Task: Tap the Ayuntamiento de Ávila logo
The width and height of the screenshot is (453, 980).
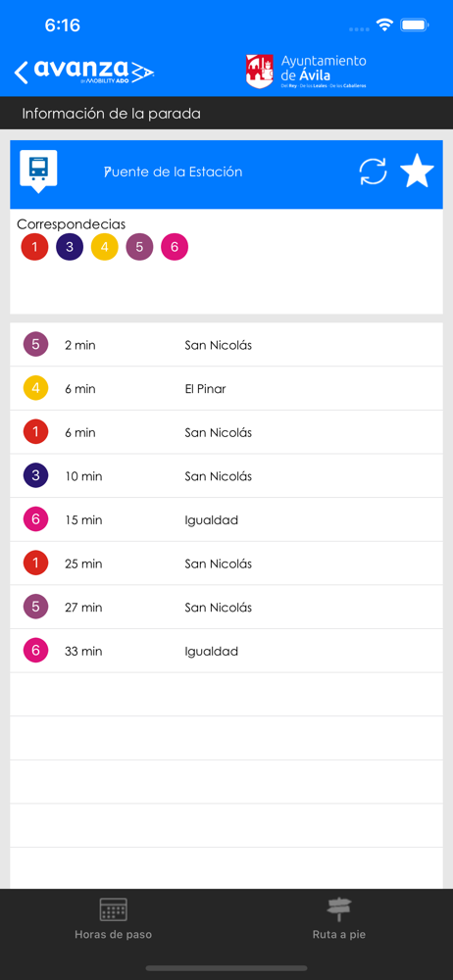Action: [306, 72]
